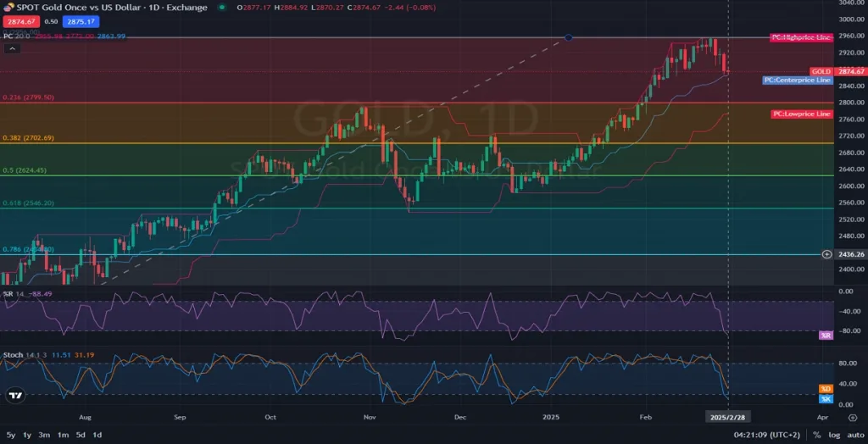Click the Apr label on time axis
This screenshot has width=868, height=444.
tap(822, 416)
